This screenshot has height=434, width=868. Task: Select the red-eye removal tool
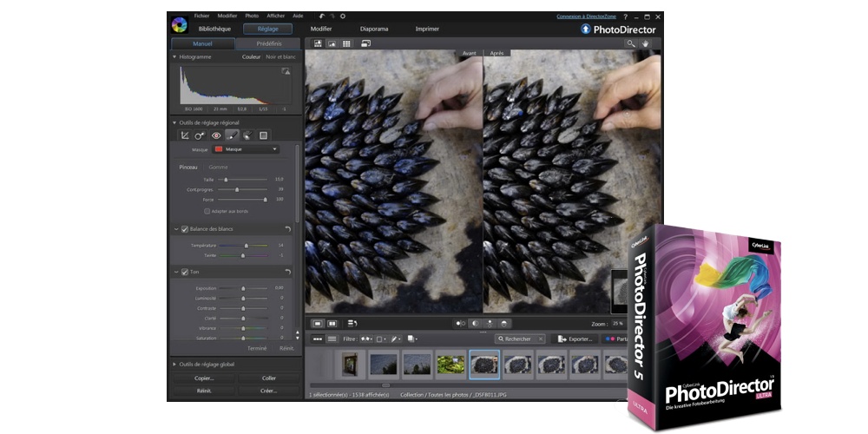[216, 135]
